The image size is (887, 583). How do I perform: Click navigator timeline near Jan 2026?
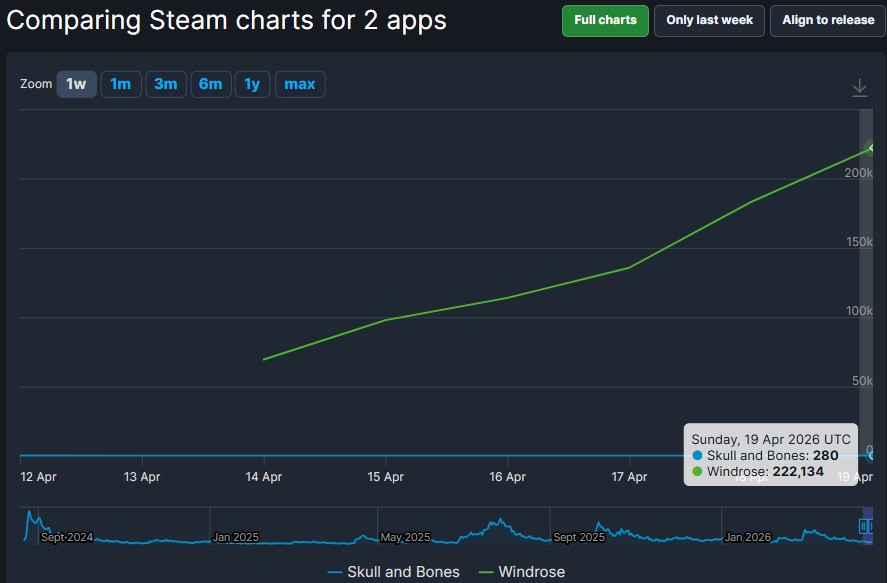click(x=747, y=537)
